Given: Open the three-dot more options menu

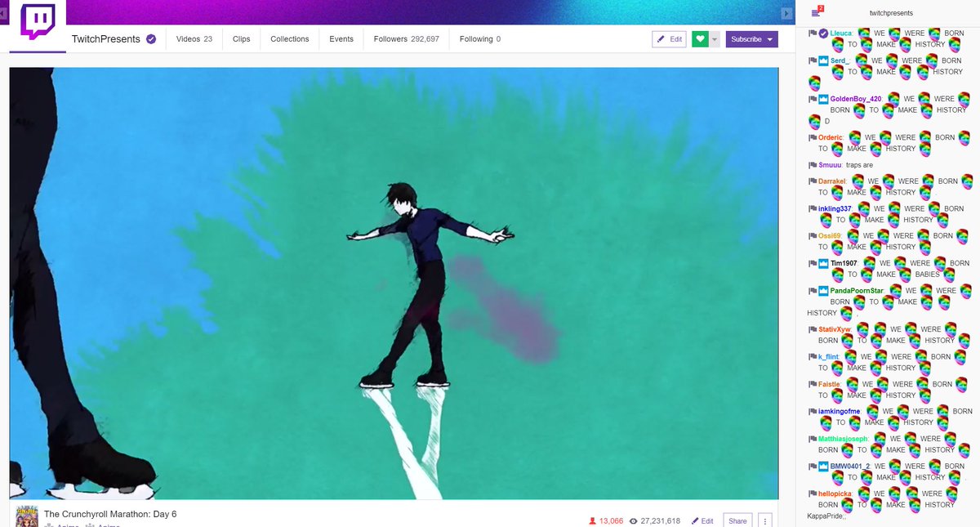Looking at the screenshot, I should point(765,520).
